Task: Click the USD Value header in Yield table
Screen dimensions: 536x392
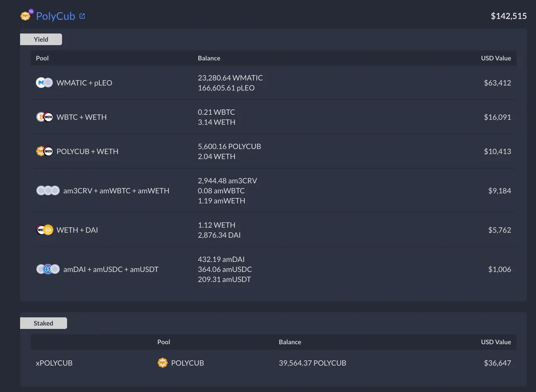Action: (x=496, y=58)
